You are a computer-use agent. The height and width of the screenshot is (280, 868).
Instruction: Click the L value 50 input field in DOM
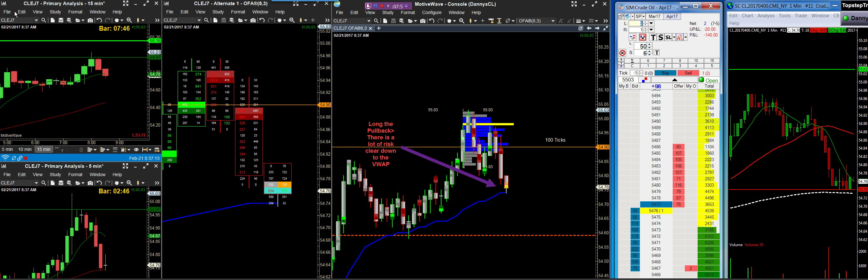[x=640, y=46]
